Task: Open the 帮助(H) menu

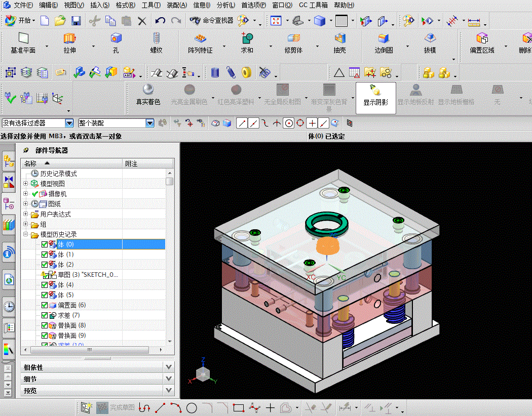Action: point(344,5)
